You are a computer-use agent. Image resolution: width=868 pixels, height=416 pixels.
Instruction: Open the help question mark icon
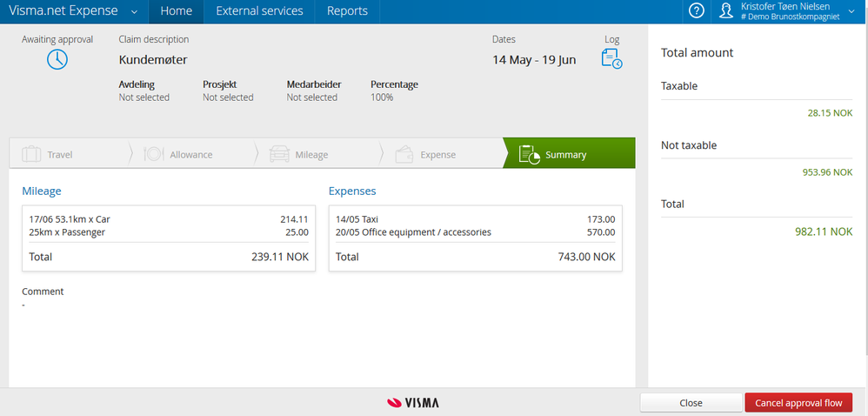point(696,11)
